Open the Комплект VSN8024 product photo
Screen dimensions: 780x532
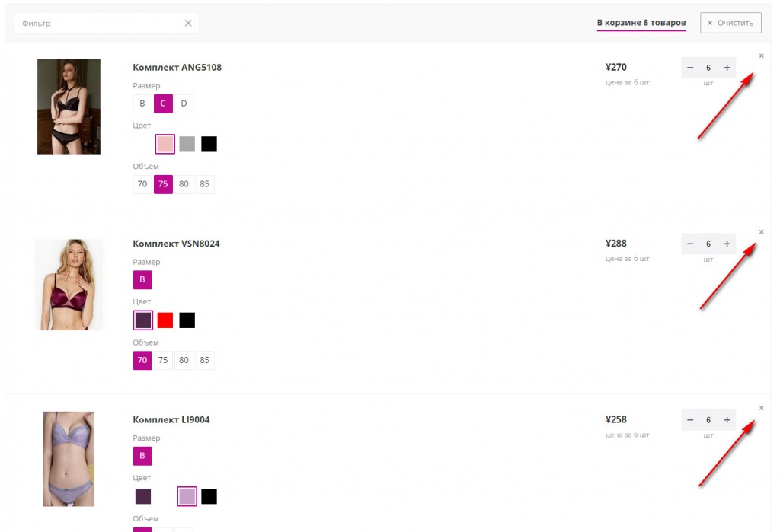tap(69, 285)
